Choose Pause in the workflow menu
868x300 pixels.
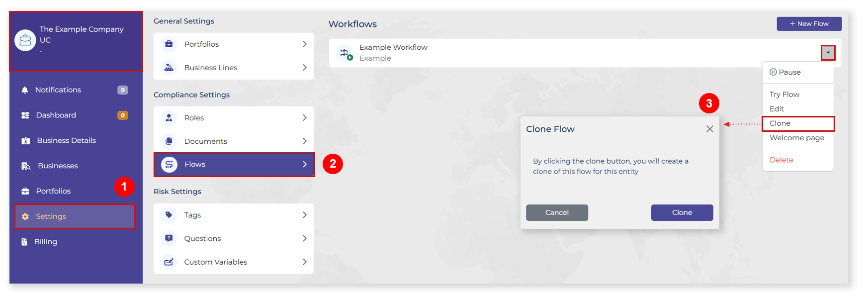tap(789, 72)
